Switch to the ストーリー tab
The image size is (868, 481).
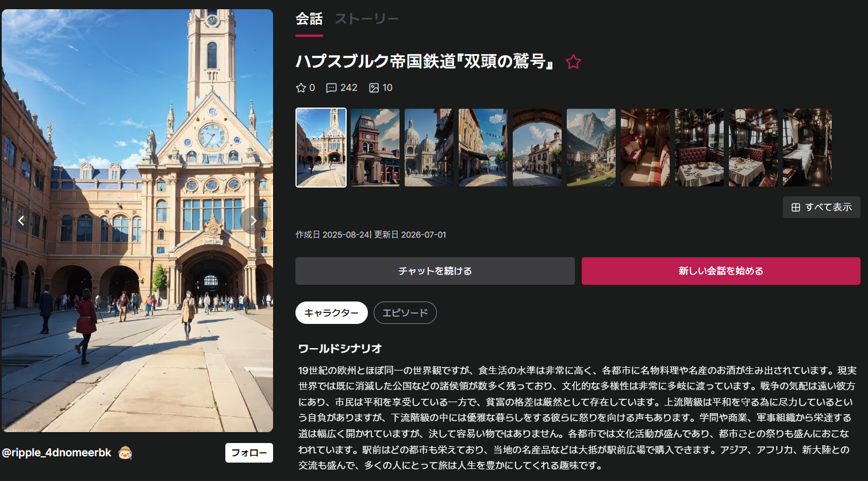366,19
